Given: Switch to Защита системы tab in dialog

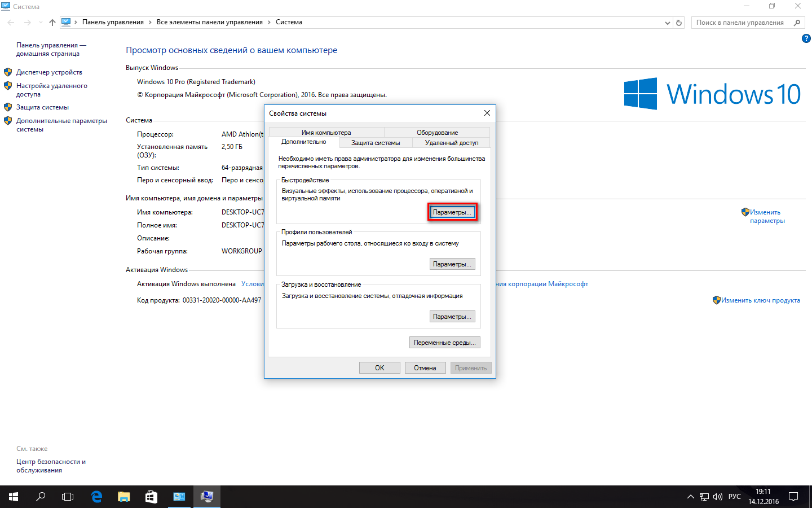Looking at the screenshot, I should [x=376, y=143].
